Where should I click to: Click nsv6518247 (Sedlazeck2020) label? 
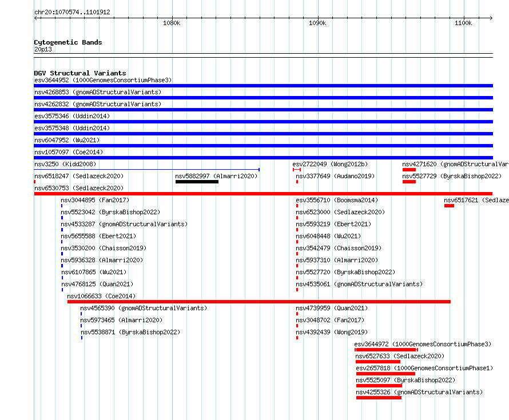tap(79, 176)
